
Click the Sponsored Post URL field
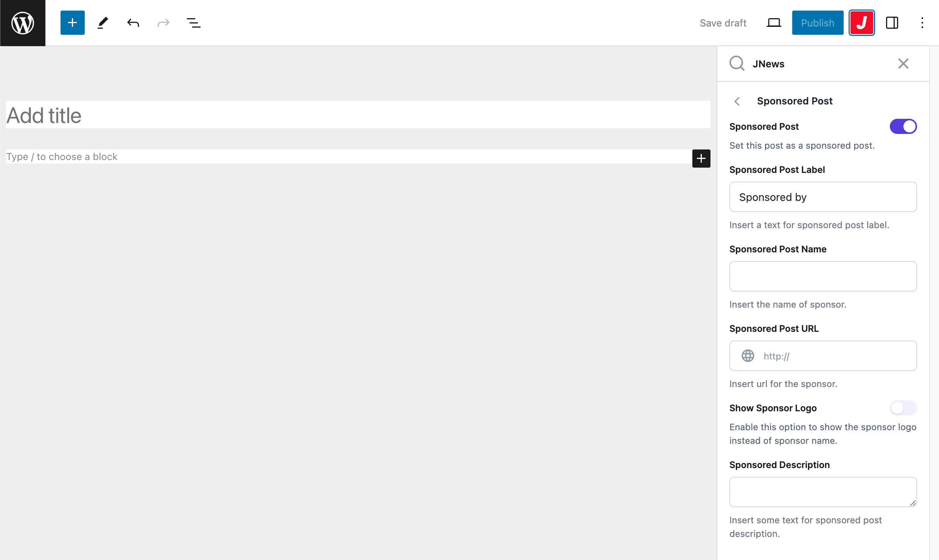(832, 356)
